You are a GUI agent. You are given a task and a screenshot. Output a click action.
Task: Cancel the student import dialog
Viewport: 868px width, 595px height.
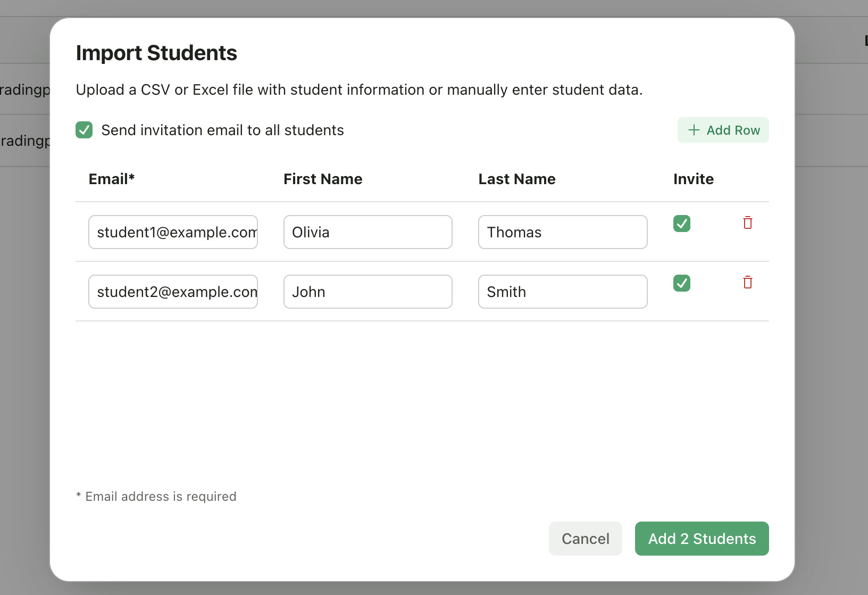pyautogui.click(x=585, y=539)
